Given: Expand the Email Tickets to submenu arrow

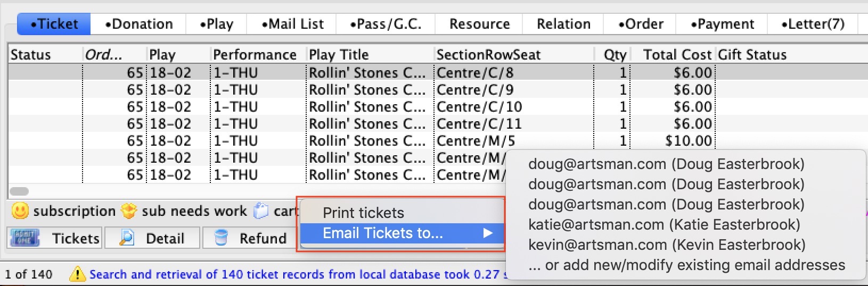Looking at the screenshot, I should click(487, 233).
